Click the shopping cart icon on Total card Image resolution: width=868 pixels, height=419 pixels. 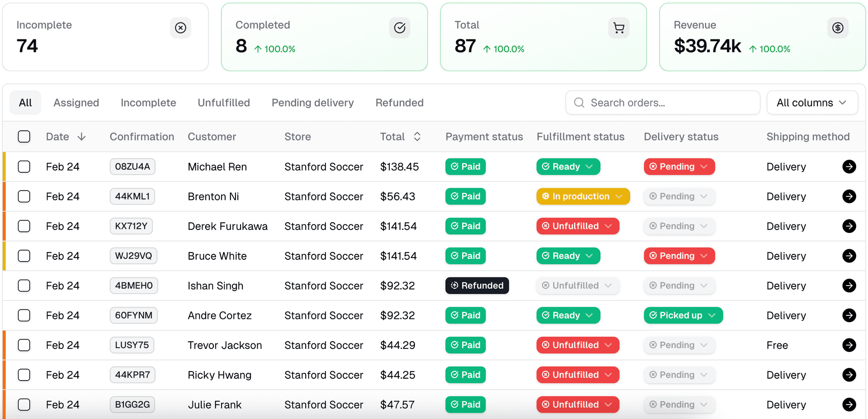[x=618, y=28]
